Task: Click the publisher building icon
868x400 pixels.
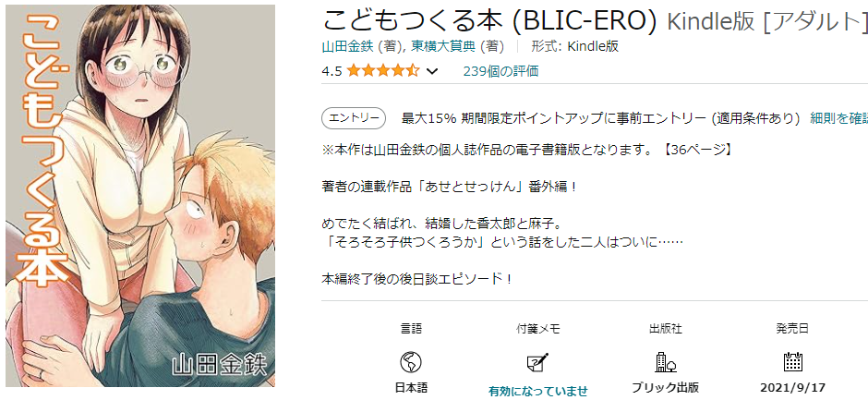Action: pyautogui.click(x=665, y=362)
